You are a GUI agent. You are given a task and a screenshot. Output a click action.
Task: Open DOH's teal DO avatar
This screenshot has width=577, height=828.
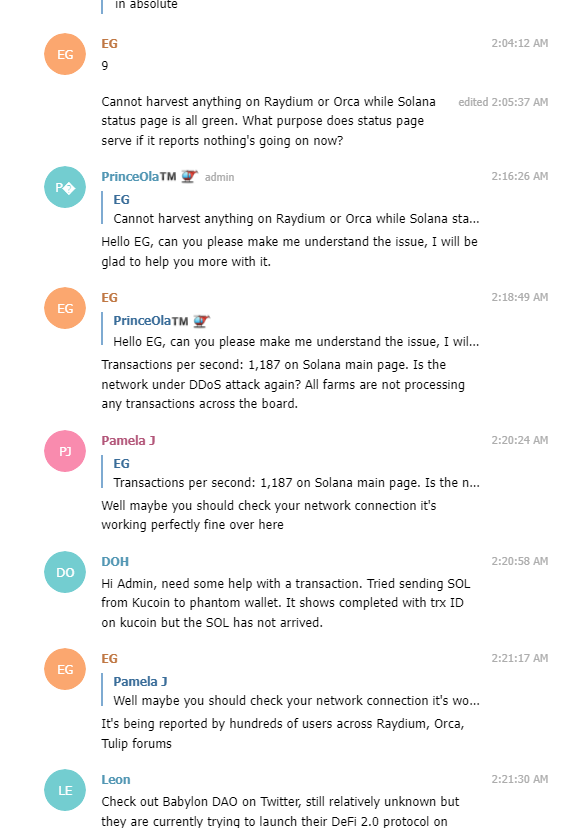(x=65, y=572)
